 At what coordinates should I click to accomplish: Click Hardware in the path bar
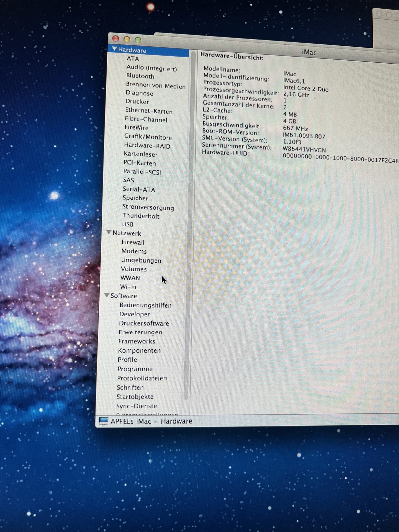(176, 421)
